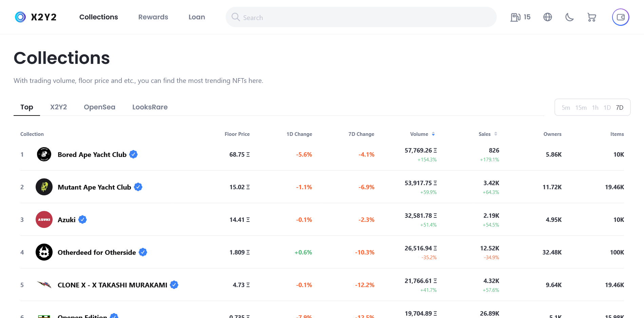Click the 1D Change column header
Viewport: 644px width, 318px height.
[x=299, y=134]
